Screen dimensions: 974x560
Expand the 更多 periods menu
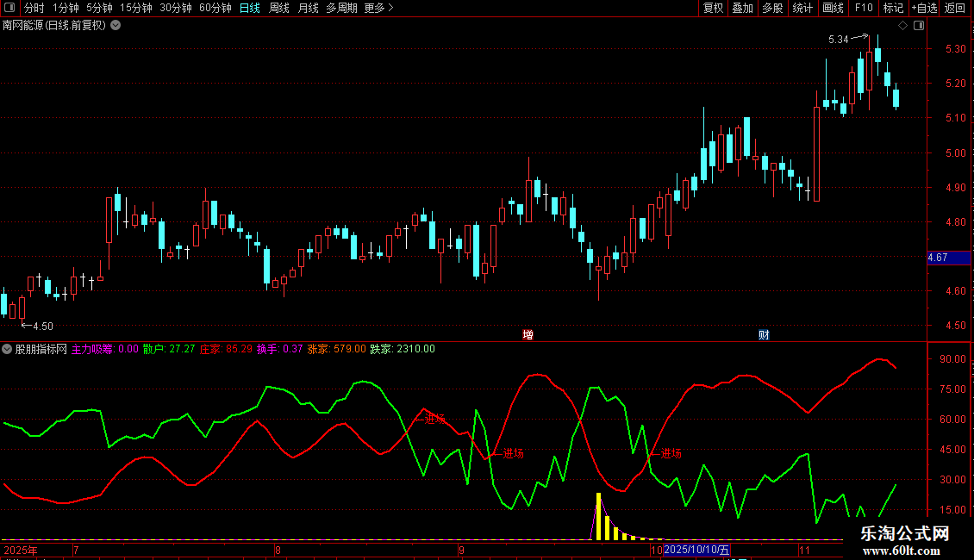click(378, 8)
